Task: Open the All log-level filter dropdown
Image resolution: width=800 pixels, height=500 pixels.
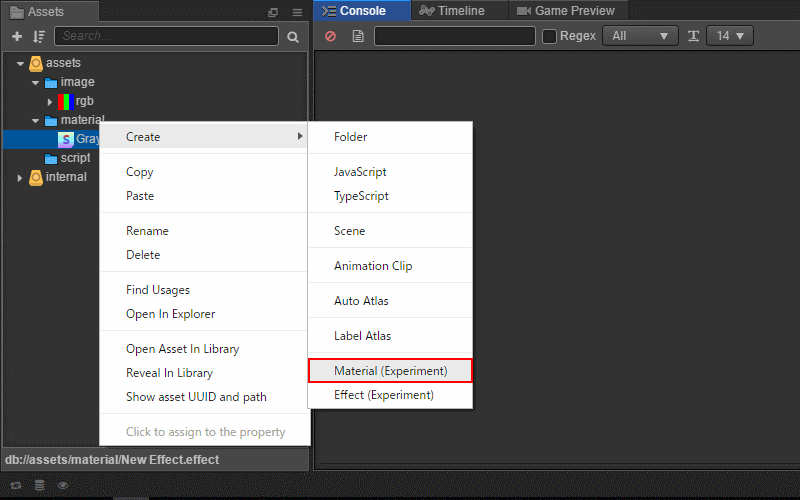Action: click(x=640, y=36)
